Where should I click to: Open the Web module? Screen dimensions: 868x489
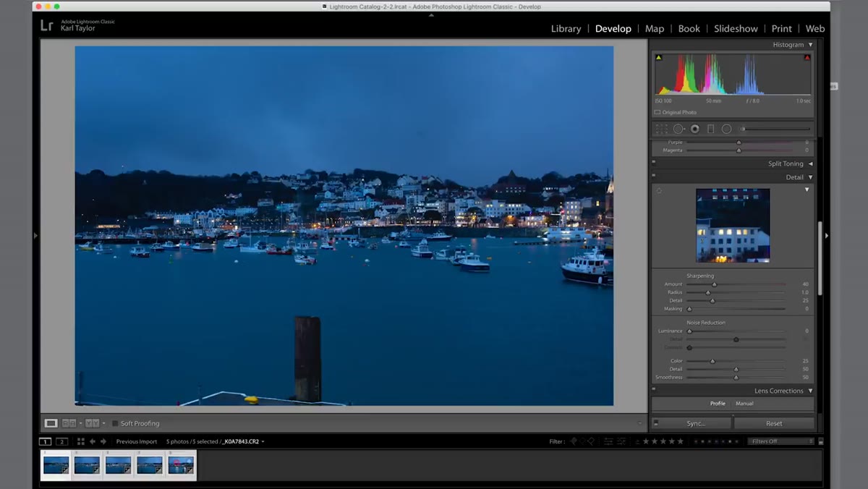815,29
